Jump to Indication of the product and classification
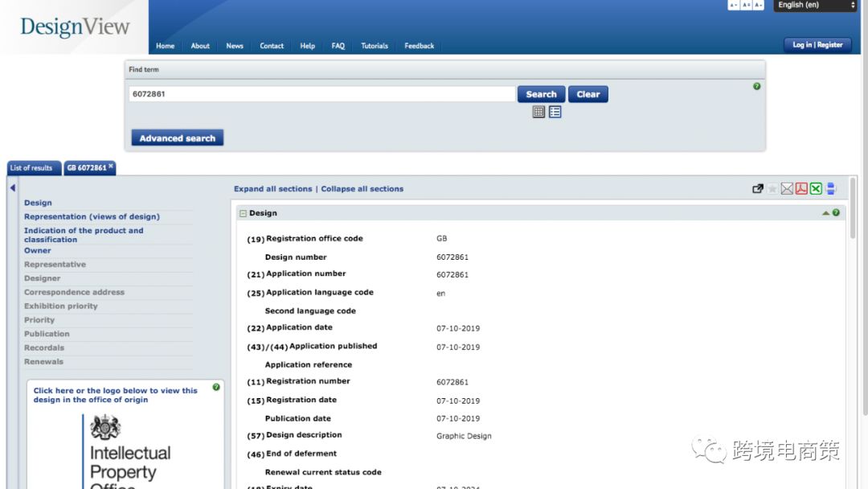 pos(84,235)
